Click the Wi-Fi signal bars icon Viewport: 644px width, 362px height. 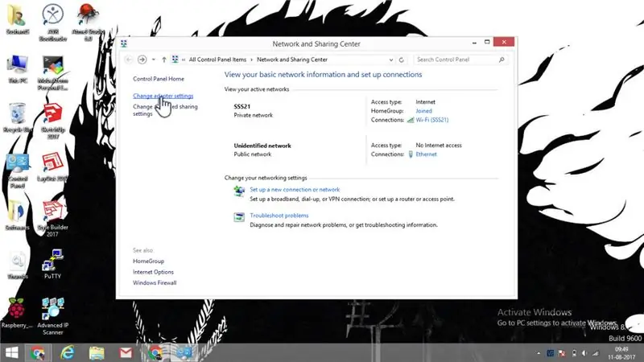click(410, 120)
